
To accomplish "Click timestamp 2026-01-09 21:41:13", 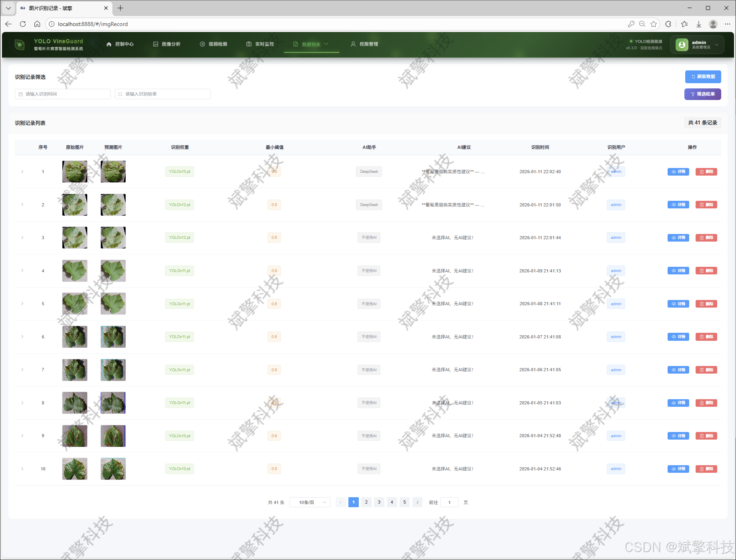I will tap(540, 271).
